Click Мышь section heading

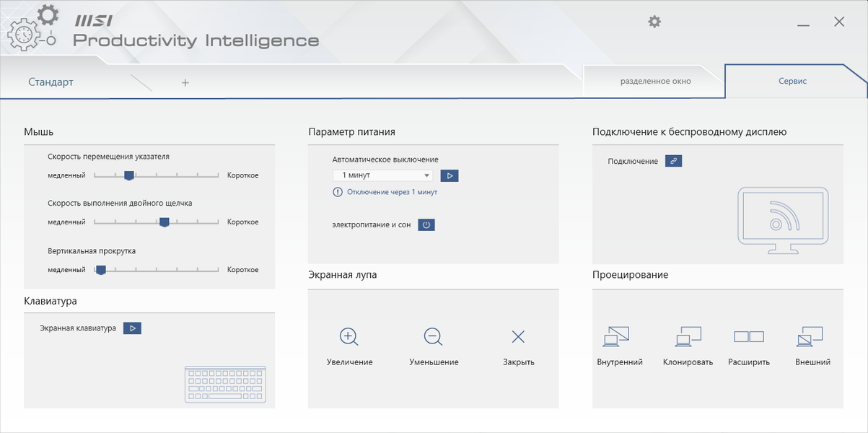coord(38,132)
